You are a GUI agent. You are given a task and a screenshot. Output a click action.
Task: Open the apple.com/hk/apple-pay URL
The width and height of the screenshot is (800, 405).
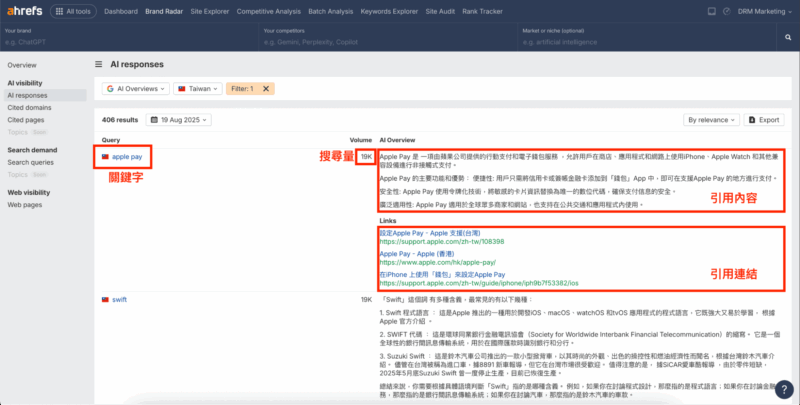click(x=438, y=262)
